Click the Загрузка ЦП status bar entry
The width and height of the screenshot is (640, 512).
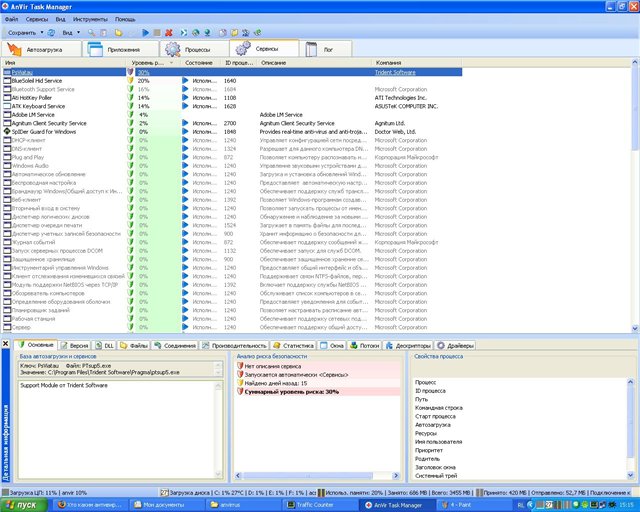45,492
